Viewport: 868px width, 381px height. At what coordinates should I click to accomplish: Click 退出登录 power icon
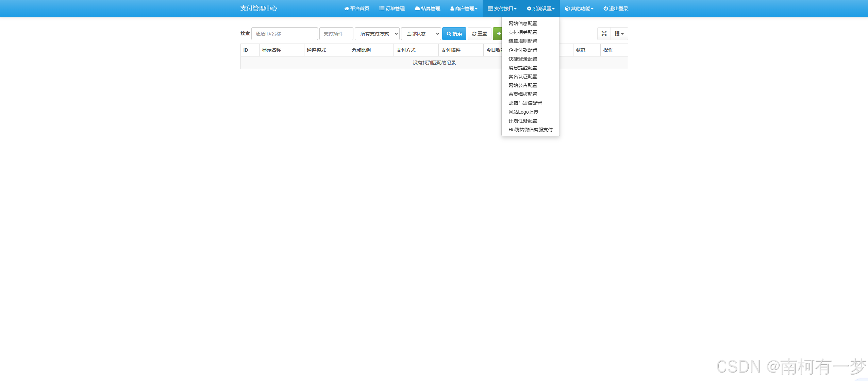point(616,9)
